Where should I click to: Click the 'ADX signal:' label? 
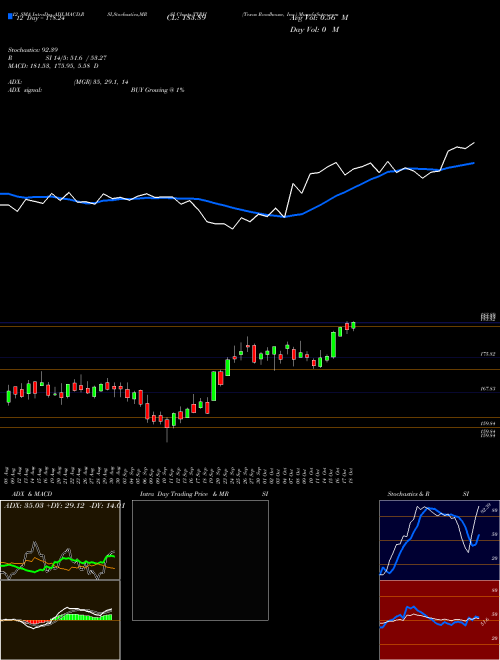[25, 90]
